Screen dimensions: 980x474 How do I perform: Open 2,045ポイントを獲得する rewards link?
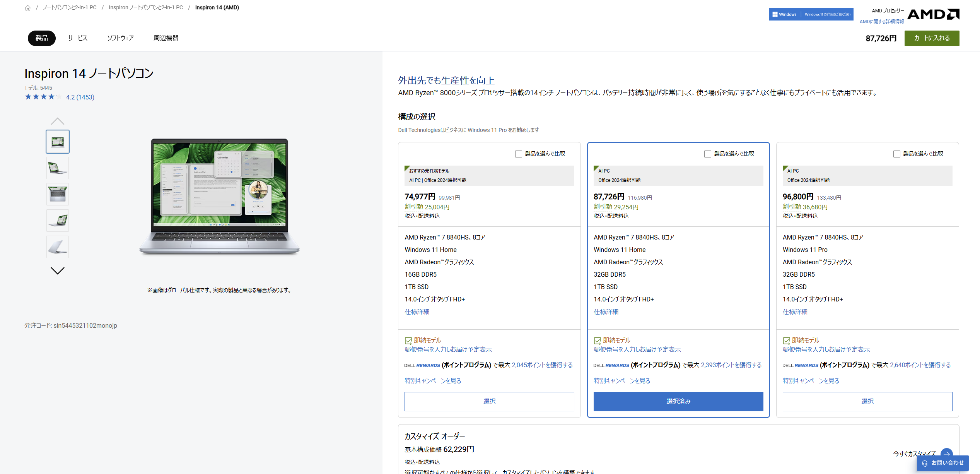click(x=542, y=365)
